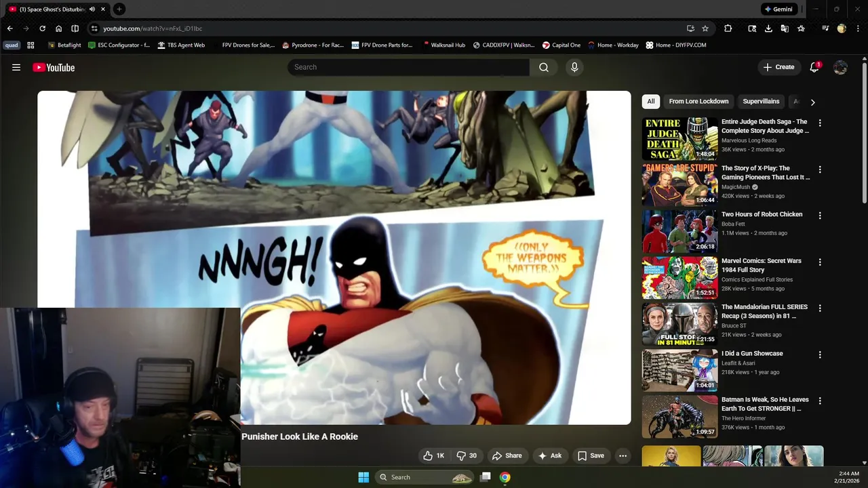Open the browser home page
The width and height of the screenshot is (868, 488).
pyautogui.click(x=58, y=28)
